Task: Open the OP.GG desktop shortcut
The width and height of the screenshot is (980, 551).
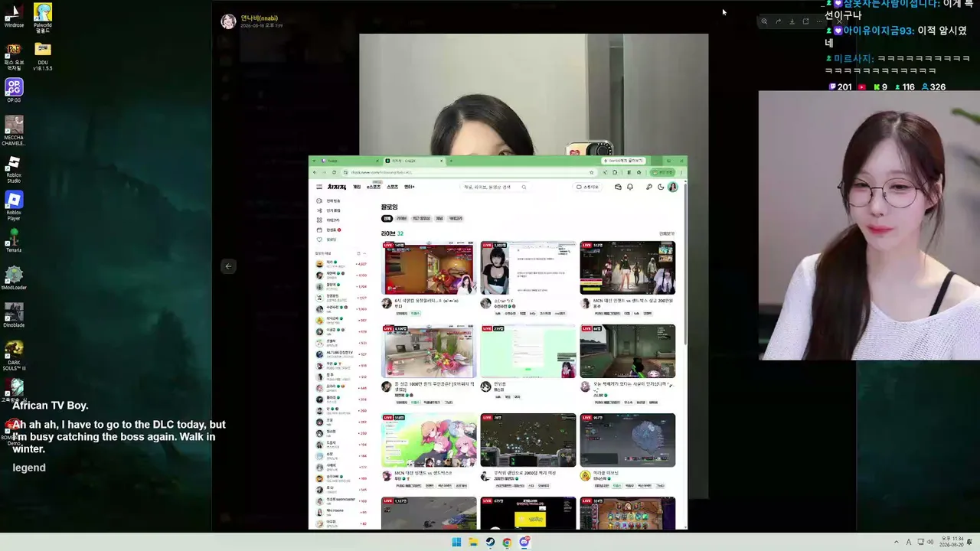Action: (14, 90)
